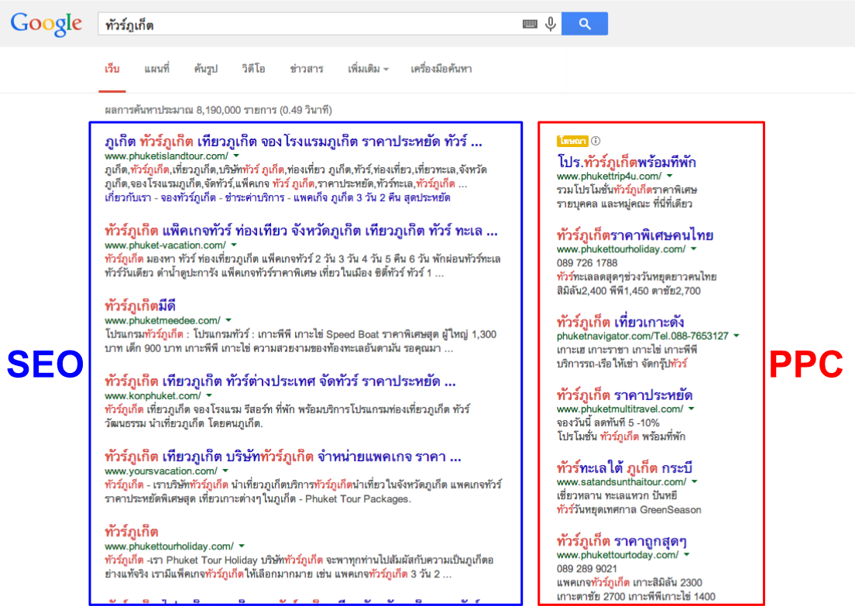Click URL text www.phuketislandtour.com/

pos(167,156)
